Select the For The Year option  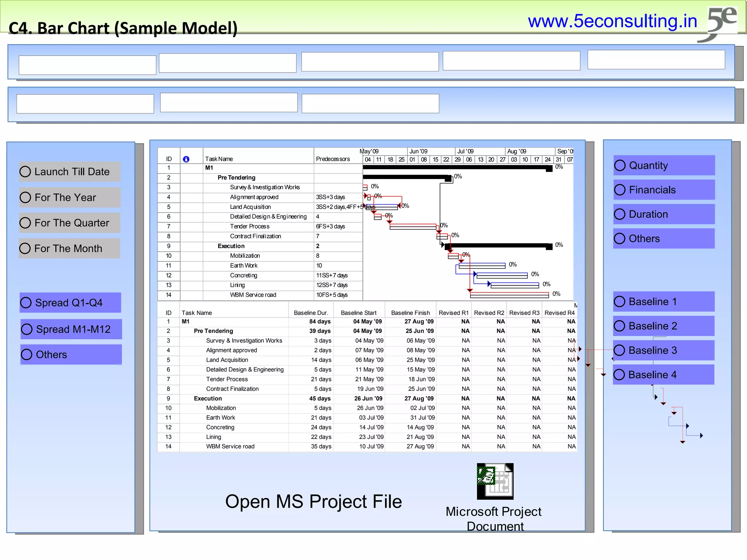coord(70,197)
